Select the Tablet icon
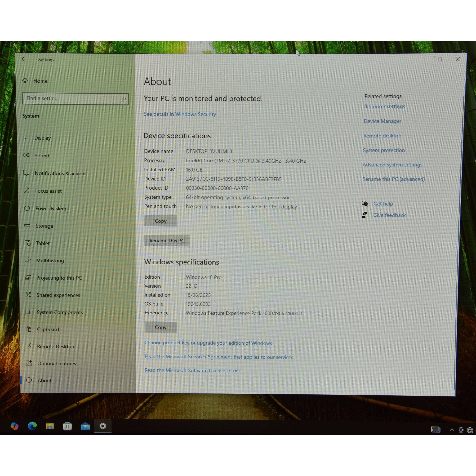476x476 pixels. 28,243
